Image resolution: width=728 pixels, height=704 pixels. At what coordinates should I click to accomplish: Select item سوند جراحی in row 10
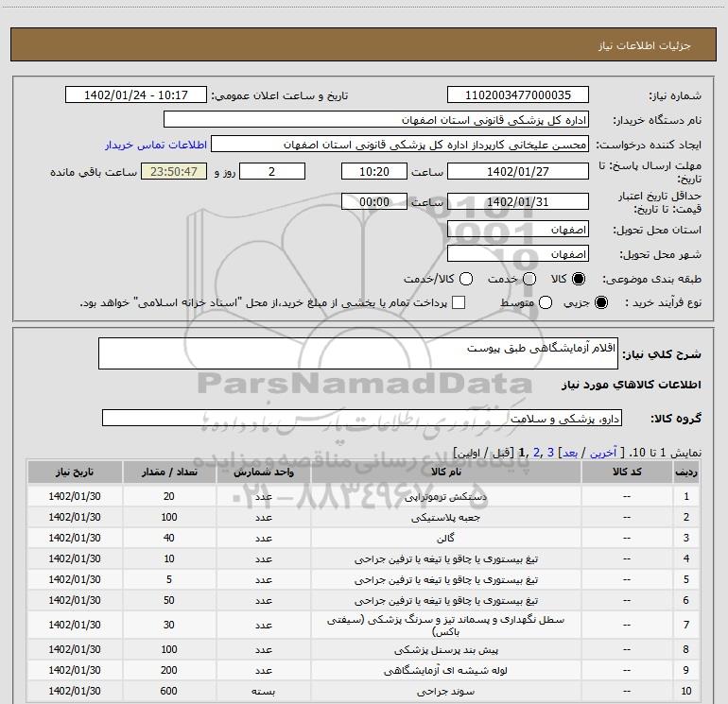[x=445, y=692]
